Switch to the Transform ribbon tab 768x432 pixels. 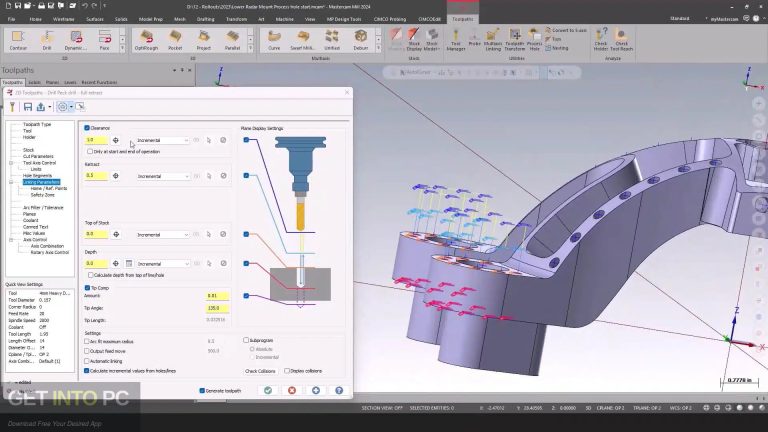236,19
